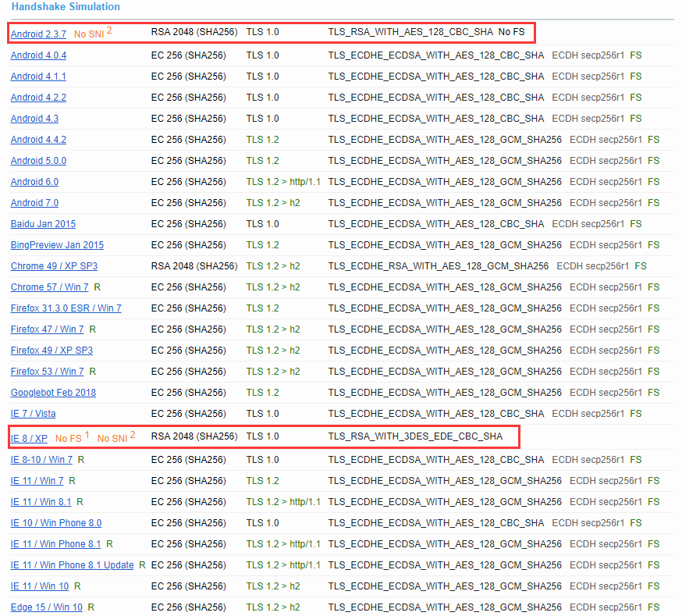The height and width of the screenshot is (616, 689).
Task: Click "TLS 1.2" in the BingPreview Jan 2015 row
Action: coord(263,245)
